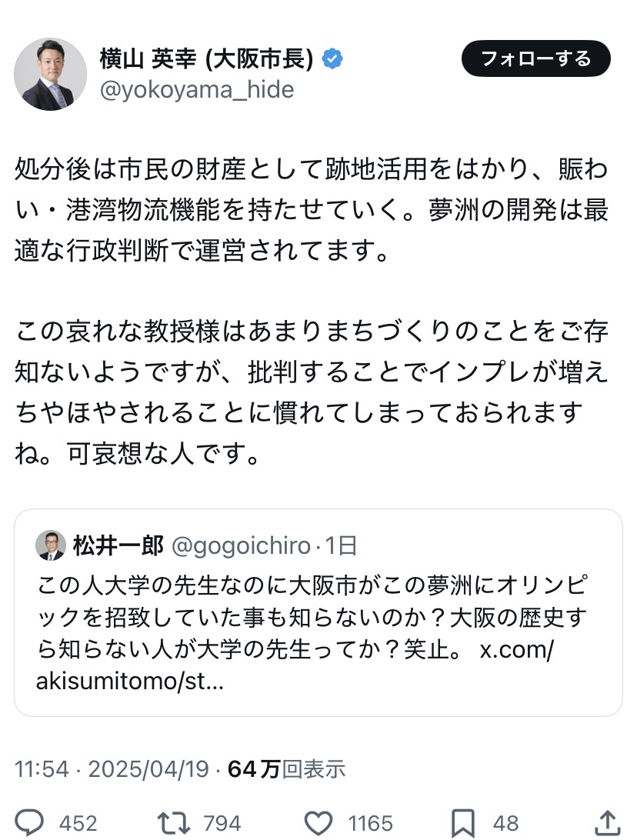Image resolution: width=637 pixels, height=840 pixels.
Task: View the 64万回表示 view count
Action: pos(287,768)
